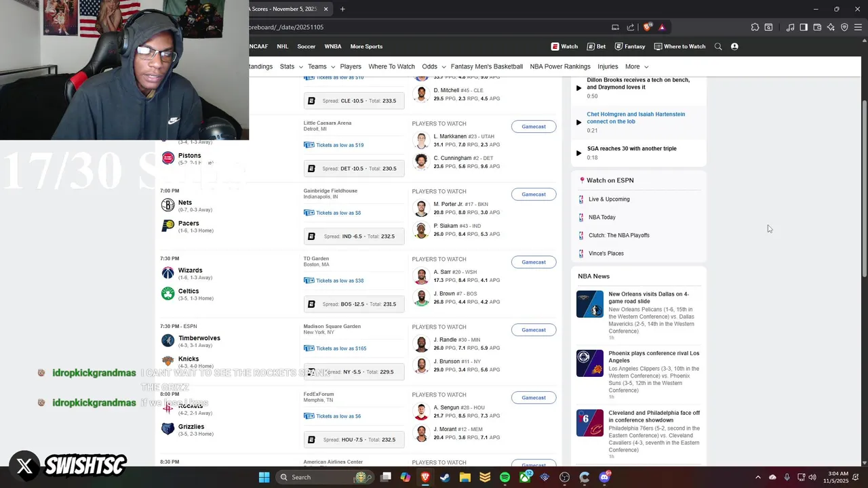Image resolution: width=868 pixels, height=488 pixels.
Task: Click Tickets as low as $38 link
Action: (x=334, y=281)
